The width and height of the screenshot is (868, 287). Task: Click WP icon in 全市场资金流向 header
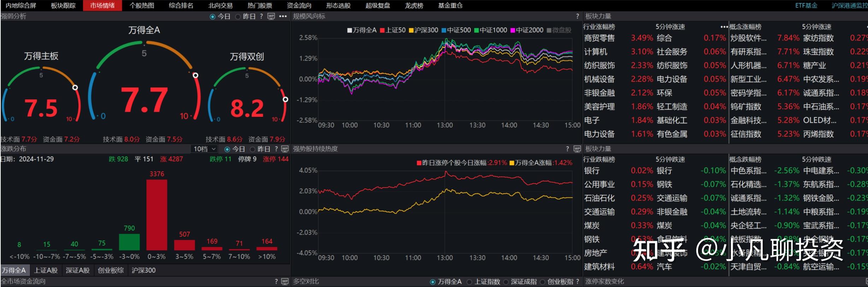285,281
